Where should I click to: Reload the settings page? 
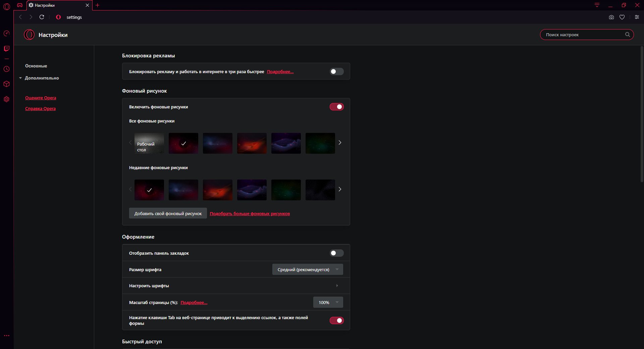(42, 17)
